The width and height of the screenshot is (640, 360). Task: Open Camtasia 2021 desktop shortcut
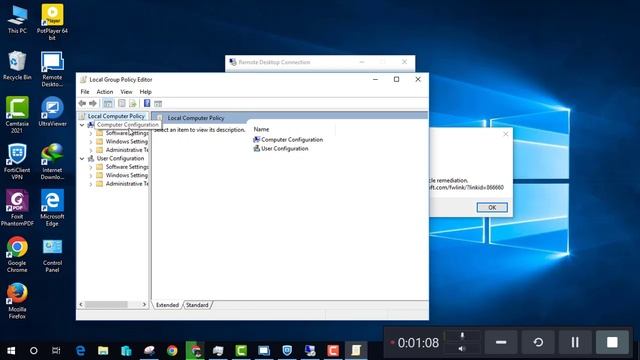pyautogui.click(x=17, y=115)
